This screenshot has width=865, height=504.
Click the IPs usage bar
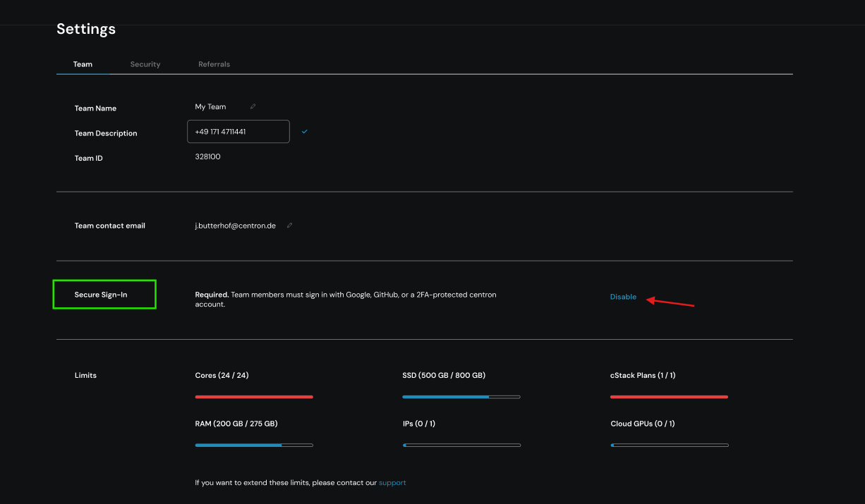click(x=461, y=445)
